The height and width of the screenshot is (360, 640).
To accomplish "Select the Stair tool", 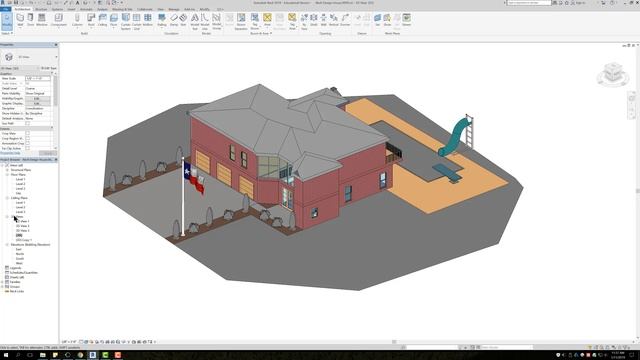I will (183, 20).
